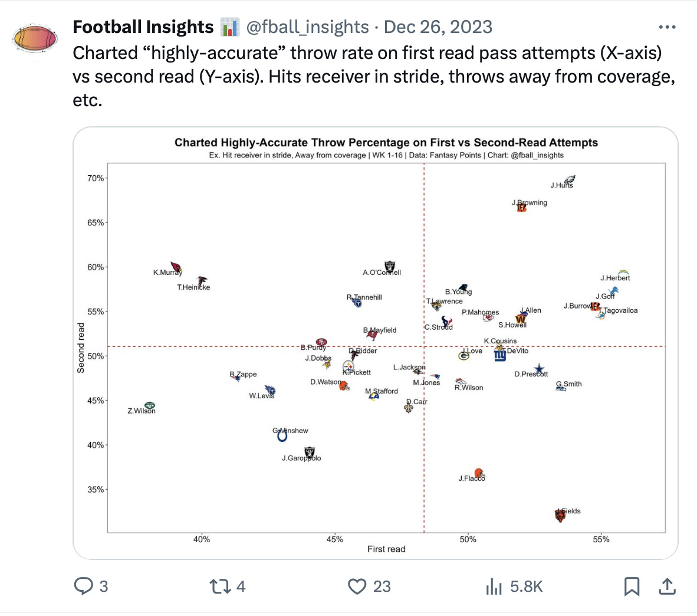This screenshot has height=616, width=697.
Task: Visit the @fball_insights handle link
Action: 307,27
